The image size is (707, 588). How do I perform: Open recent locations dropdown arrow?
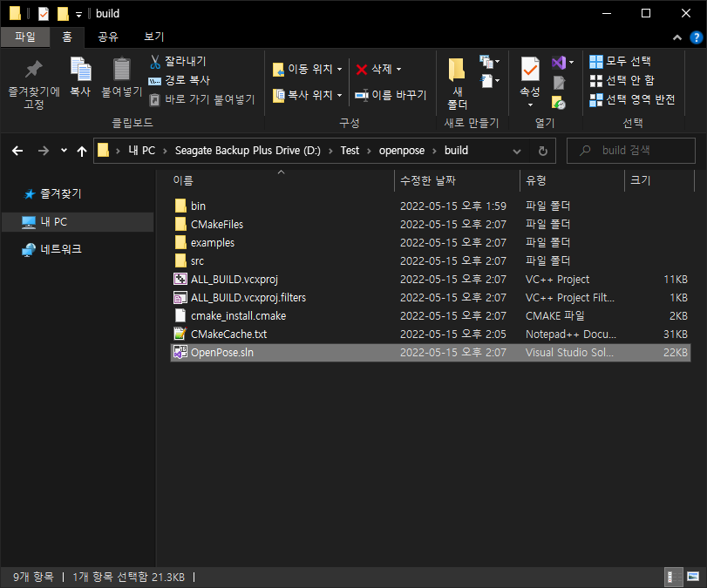coord(64,151)
